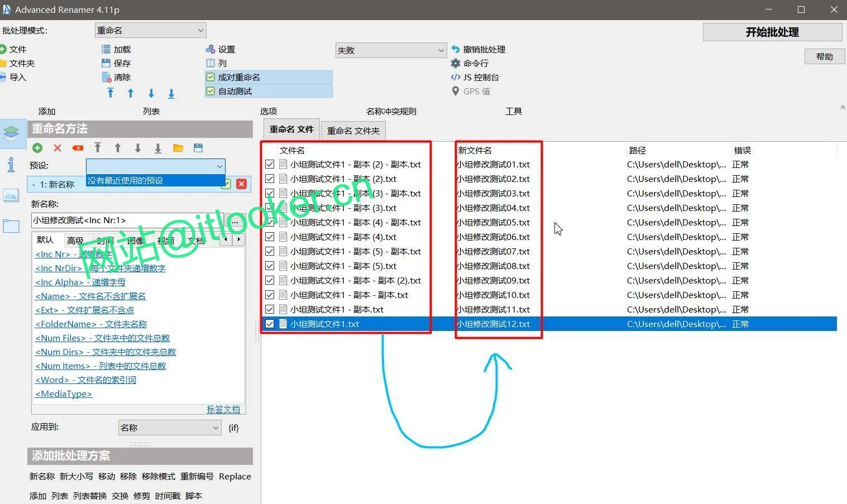Viewport: 847px width, 504px height.
Task: Uncheck file 小坦测试文件1 - 副本.txt
Action: tap(270, 309)
